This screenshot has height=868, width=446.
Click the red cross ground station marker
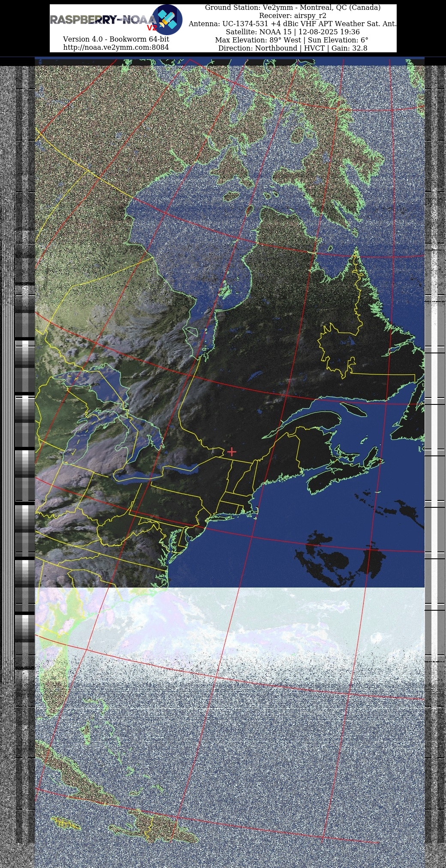point(232,452)
